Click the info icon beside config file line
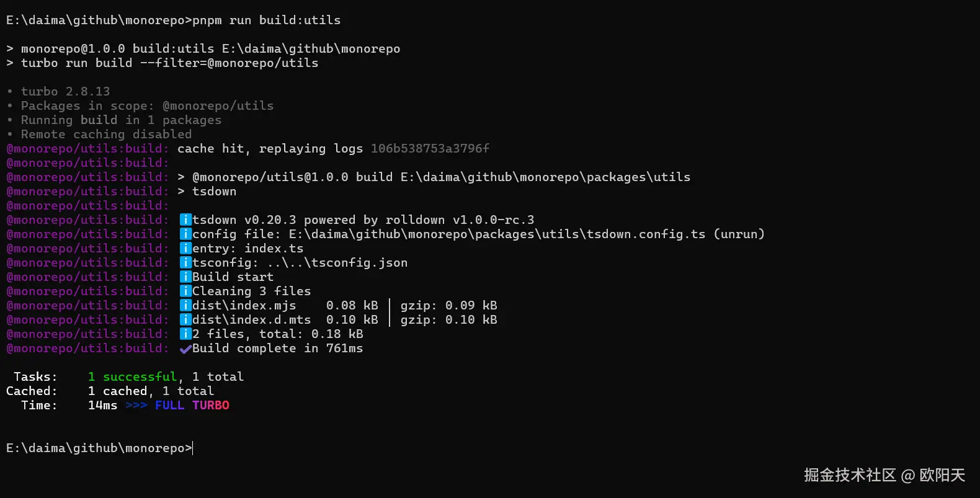 tap(185, 234)
